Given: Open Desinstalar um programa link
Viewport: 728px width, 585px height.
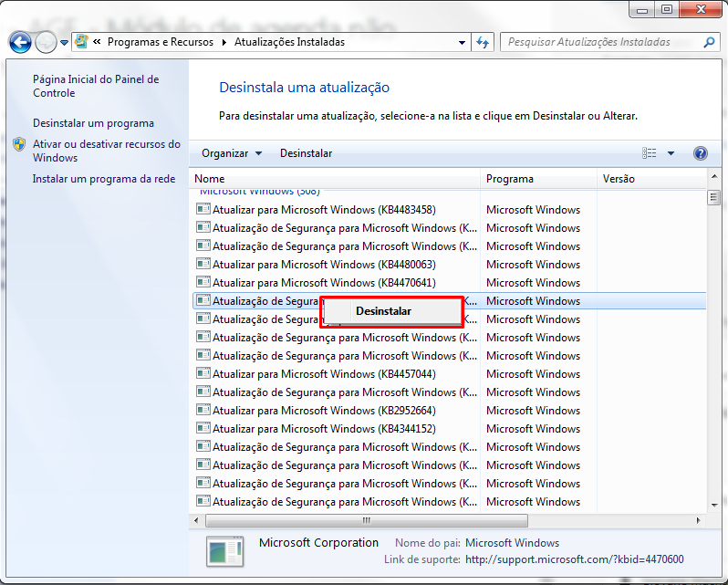Looking at the screenshot, I should pyautogui.click(x=93, y=123).
